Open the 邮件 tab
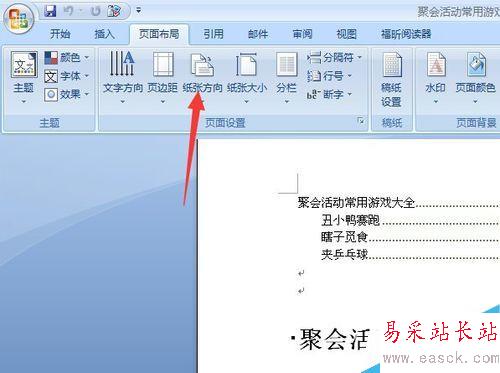The image size is (500, 373). point(258,34)
